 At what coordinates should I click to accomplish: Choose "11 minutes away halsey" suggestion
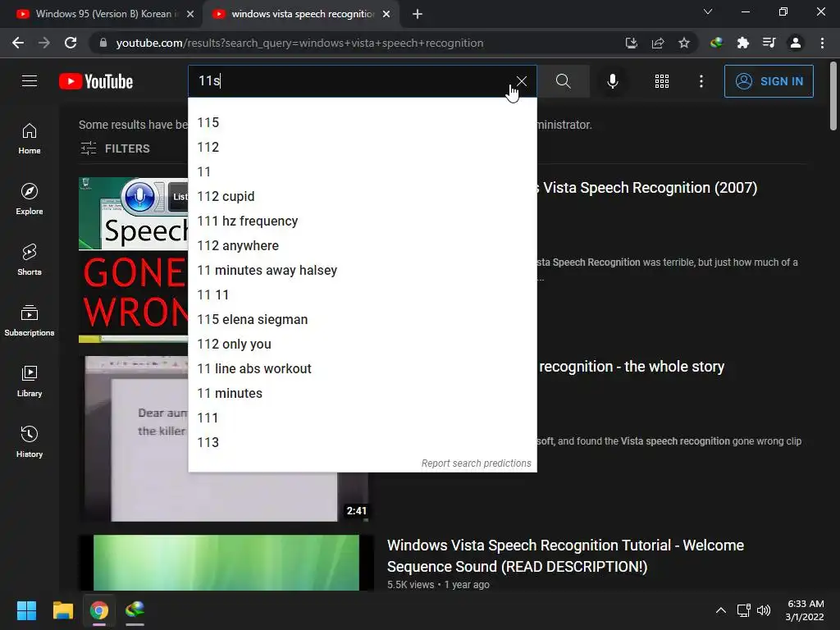362,271
